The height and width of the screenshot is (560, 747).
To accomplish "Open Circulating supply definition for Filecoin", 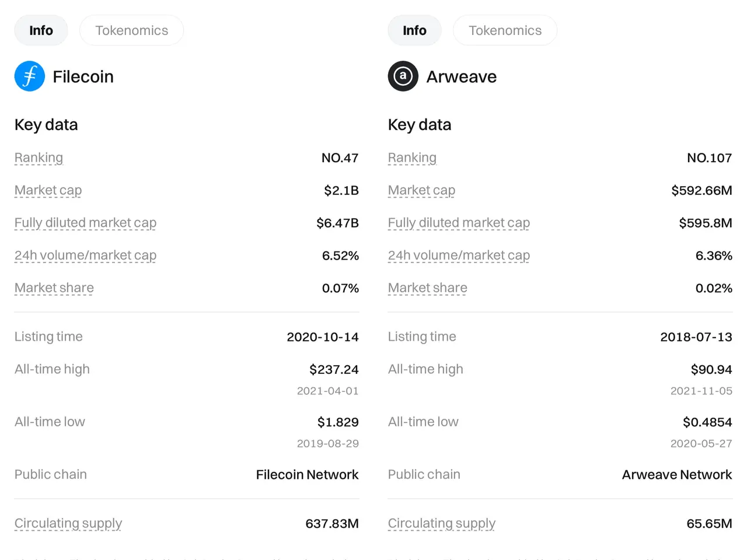I will 68,523.
